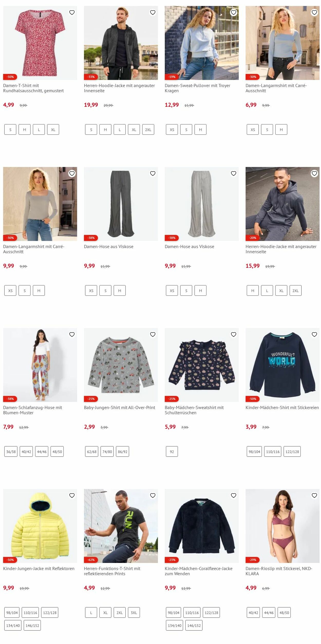This screenshot has height=644, width=321.
Task: Open Damen-Schlafanzug-Hose mit Blumen-Muster title
Action: (x=33, y=410)
